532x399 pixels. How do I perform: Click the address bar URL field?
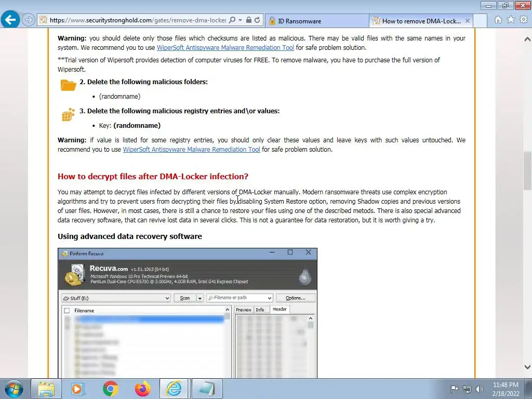pyautogui.click(x=137, y=20)
